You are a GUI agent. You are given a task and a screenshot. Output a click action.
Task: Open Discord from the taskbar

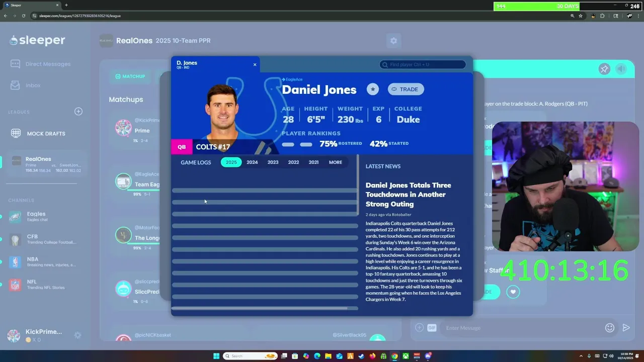pos(428,356)
